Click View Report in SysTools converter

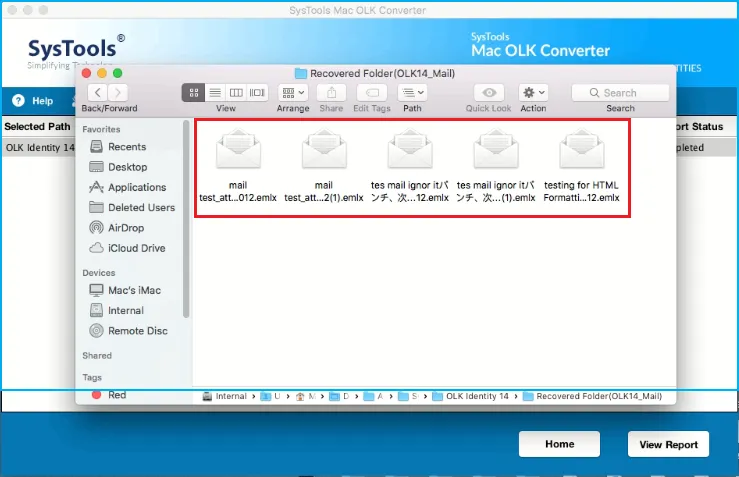tap(668, 444)
